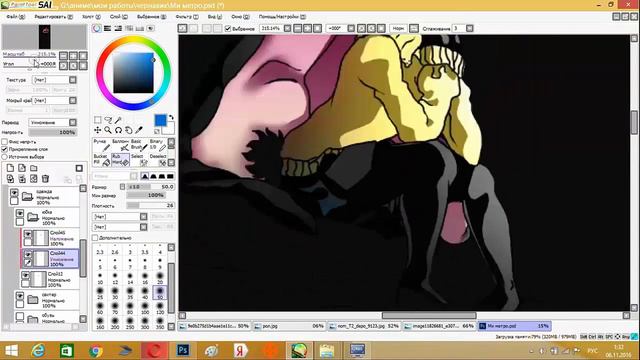Choose the Rub Hard eraser tool
This screenshot has width=640, height=360.
120,160
